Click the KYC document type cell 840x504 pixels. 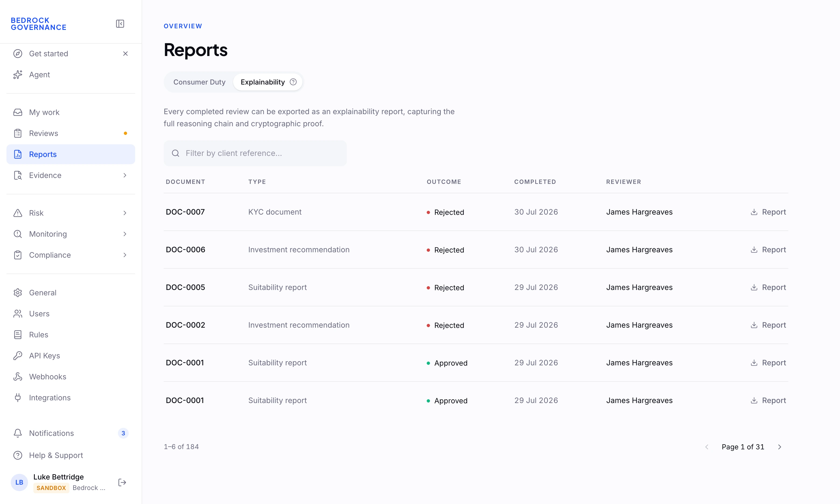275,212
